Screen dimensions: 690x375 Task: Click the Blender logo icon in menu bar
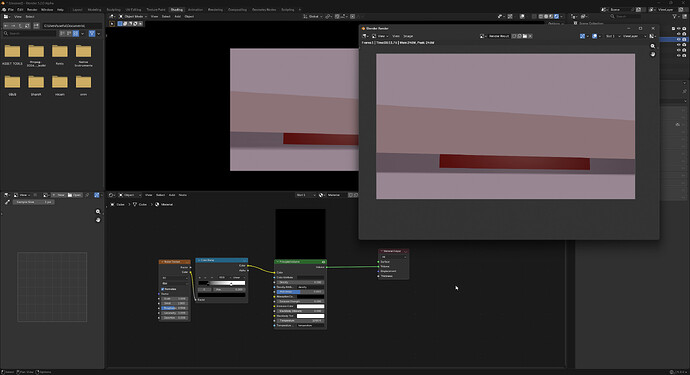pos(4,9)
